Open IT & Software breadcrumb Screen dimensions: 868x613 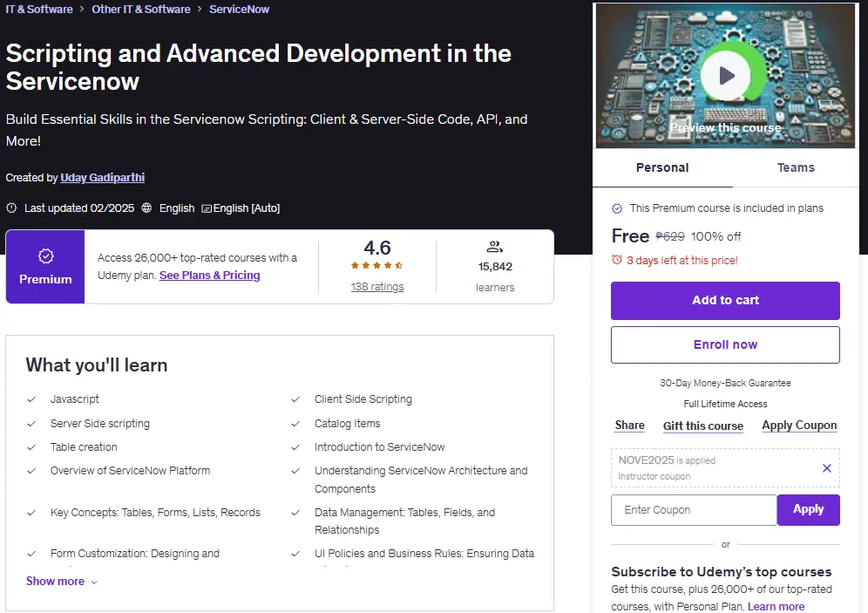pyautogui.click(x=39, y=10)
